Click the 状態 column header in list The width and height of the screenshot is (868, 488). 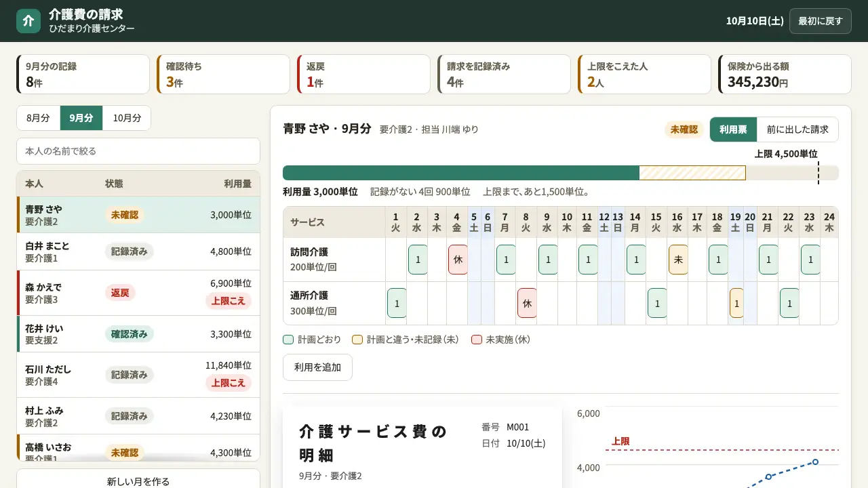114,184
